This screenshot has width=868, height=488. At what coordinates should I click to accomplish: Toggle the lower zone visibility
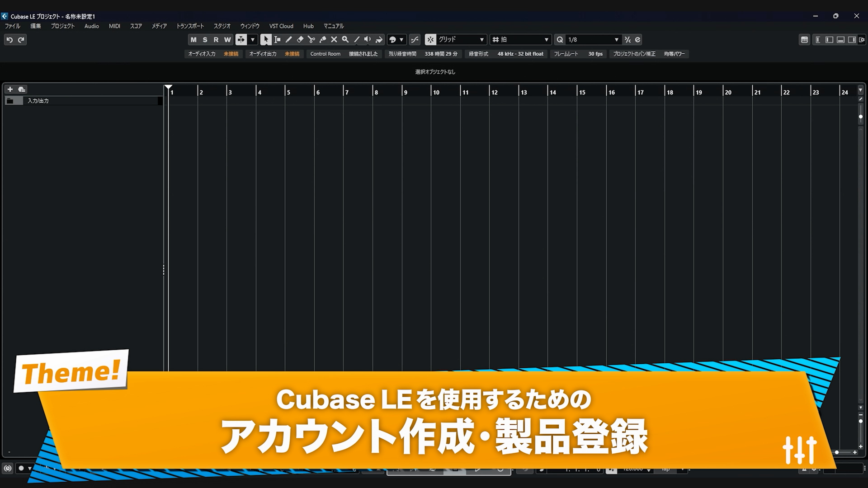(840, 40)
